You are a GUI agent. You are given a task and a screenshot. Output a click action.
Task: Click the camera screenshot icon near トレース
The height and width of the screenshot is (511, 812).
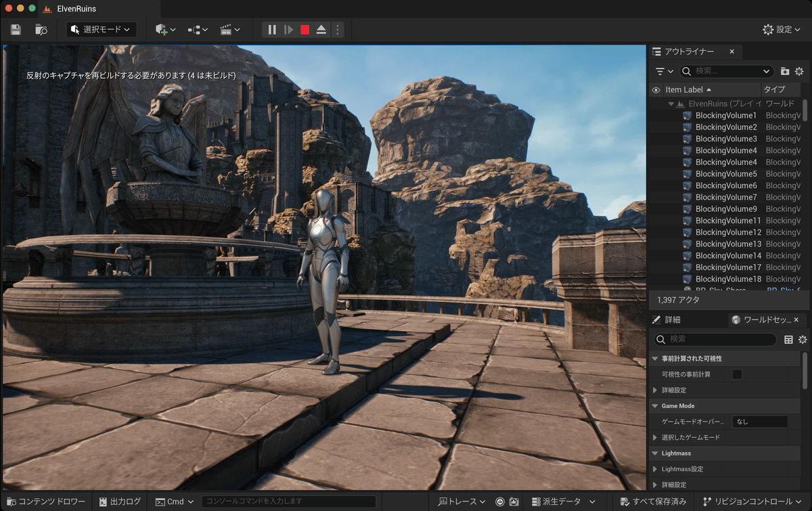pyautogui.click(x=515, y=502)
